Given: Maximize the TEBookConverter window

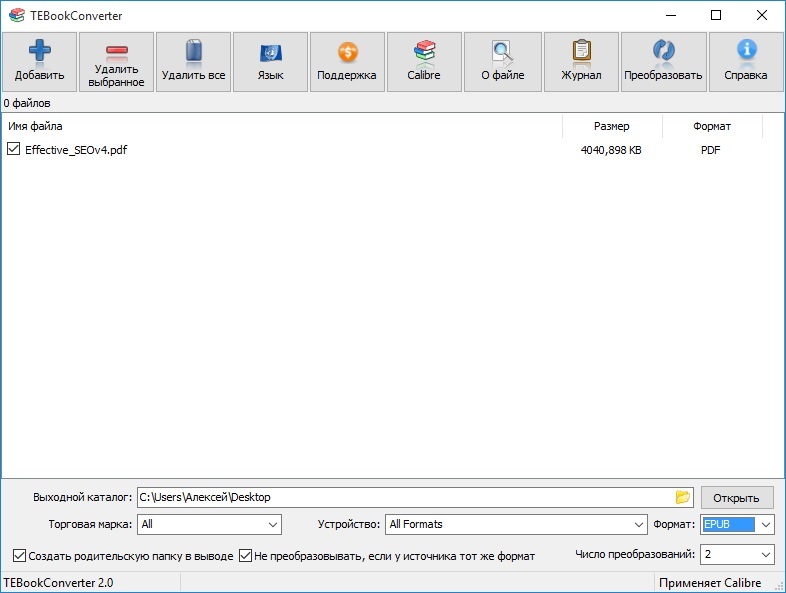Looking at the screenshot, I should pyautogui.click(x=716, y=16).
